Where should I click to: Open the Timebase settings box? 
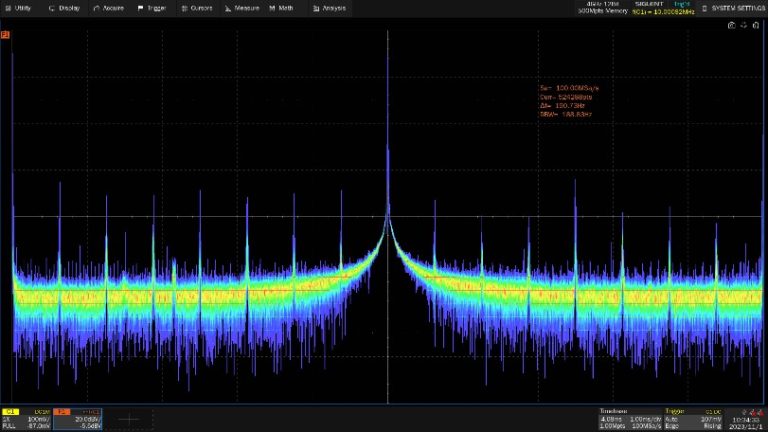click(630, 419)
